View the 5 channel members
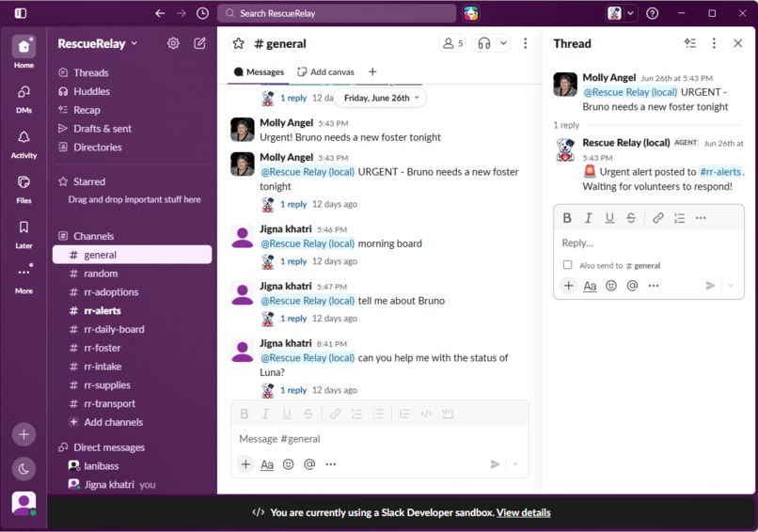The height and width of the screenshot is (532, 758). [x=452, y=43]
